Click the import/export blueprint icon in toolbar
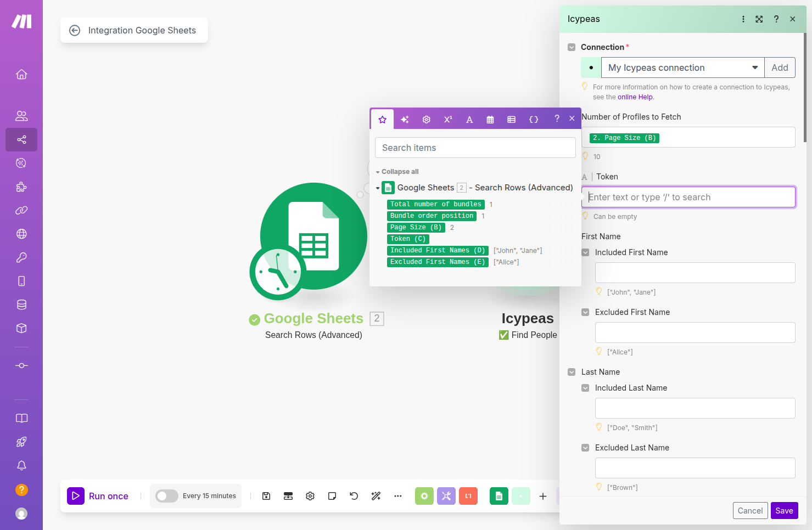Image resolution: width=812 pixels, height=530 pixels. 288,496
